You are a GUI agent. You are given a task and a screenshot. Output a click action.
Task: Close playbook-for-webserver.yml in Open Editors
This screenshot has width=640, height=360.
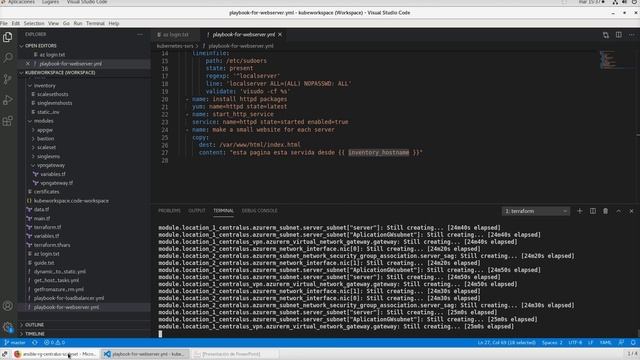28,64
